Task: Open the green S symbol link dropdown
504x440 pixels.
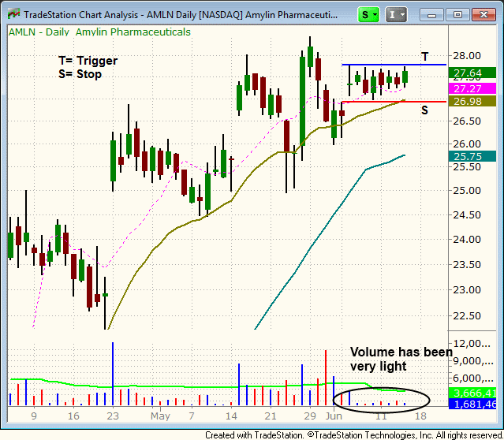Action: coord(368,14)
